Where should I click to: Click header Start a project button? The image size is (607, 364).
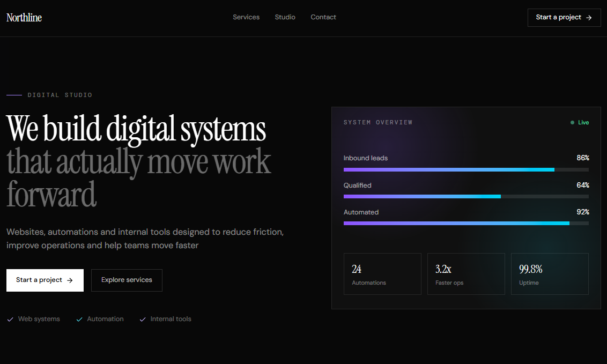click(x=564, y=17)
